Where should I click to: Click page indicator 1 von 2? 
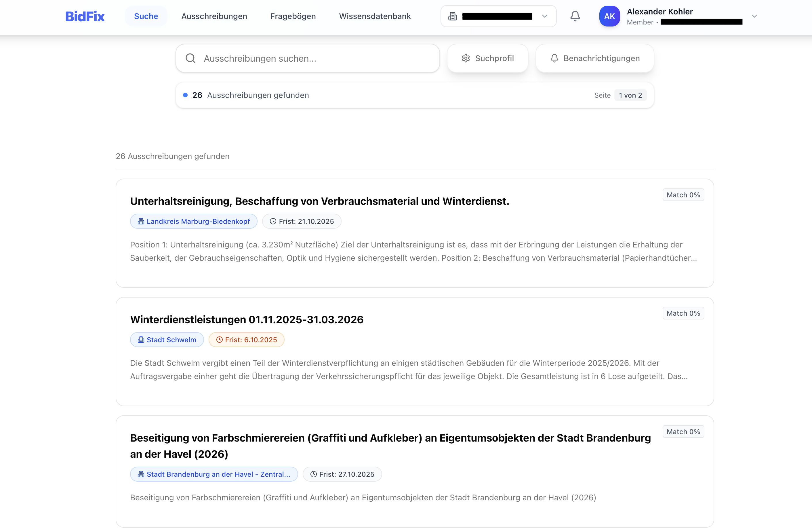[x=630, y=95]
